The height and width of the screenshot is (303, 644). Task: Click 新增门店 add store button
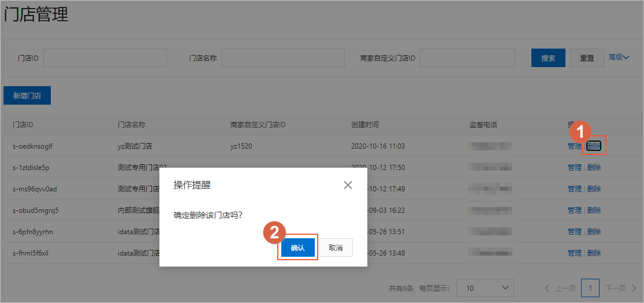(27, 95)
